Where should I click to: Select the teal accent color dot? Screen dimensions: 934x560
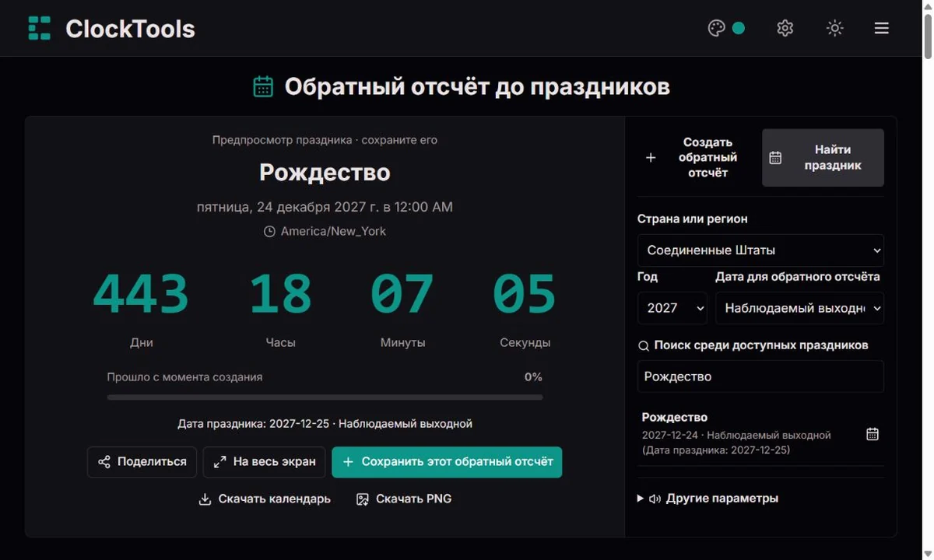point(739,28)
